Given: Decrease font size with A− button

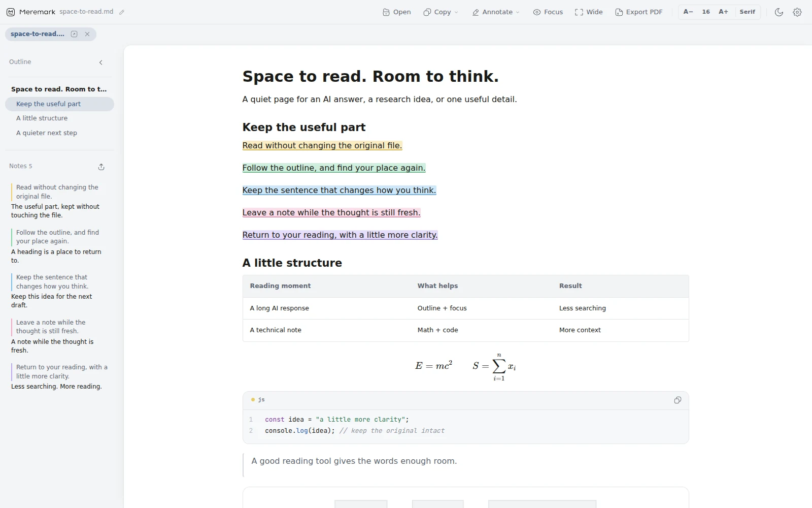Looking at the screenshot, I should coord(688,12).
